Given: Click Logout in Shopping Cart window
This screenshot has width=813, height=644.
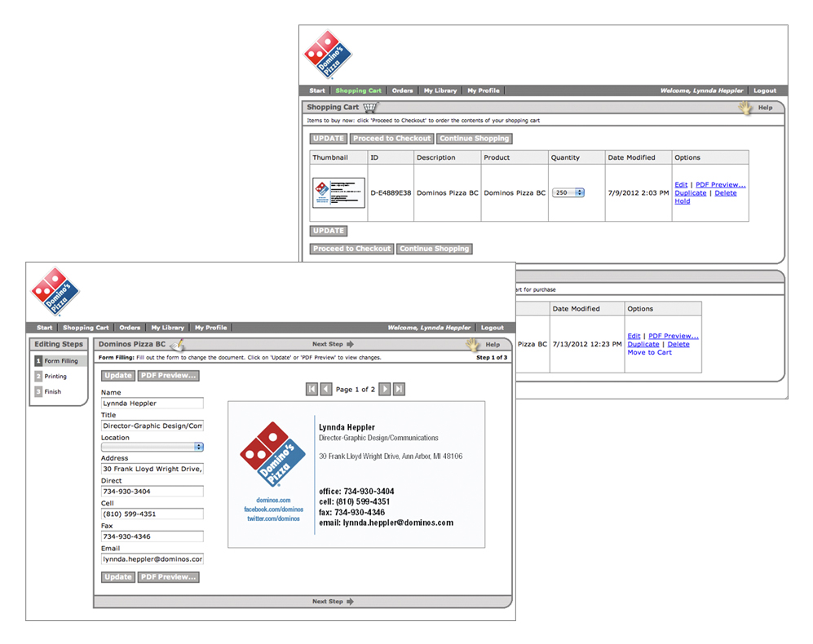Looking at the screenshot, I should (765, 90).
